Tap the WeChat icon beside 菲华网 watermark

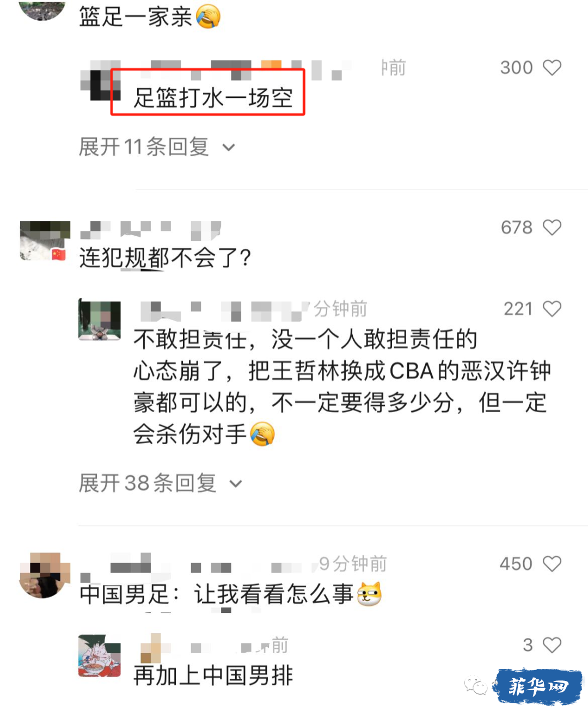476,686
